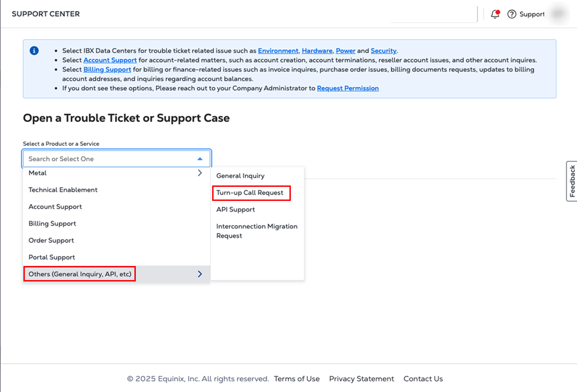Viewport: 577px width, 392px height.
Task: Select Technical Enablement from the list
Action: click(x=63, y=190)
